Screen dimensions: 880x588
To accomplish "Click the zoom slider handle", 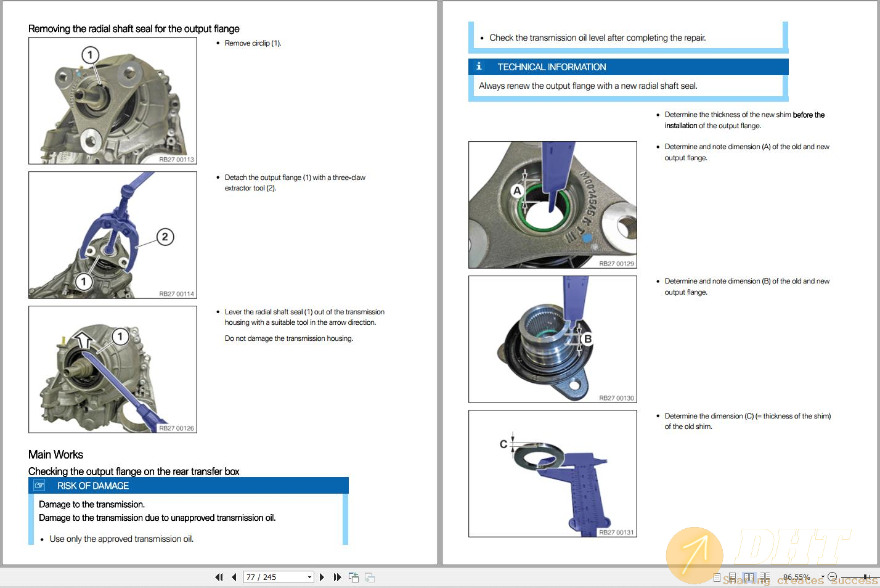I will point(865,577).
